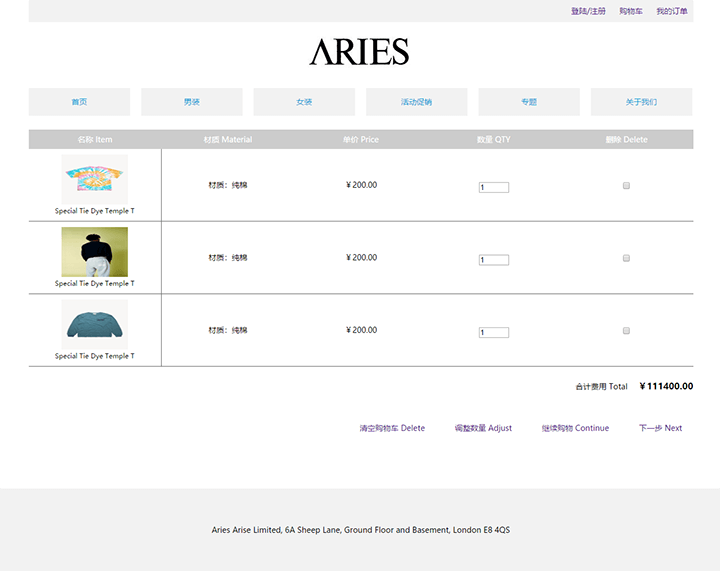
Task: View the teal sweatshirt thumbnail
Action: coord(95,325)
